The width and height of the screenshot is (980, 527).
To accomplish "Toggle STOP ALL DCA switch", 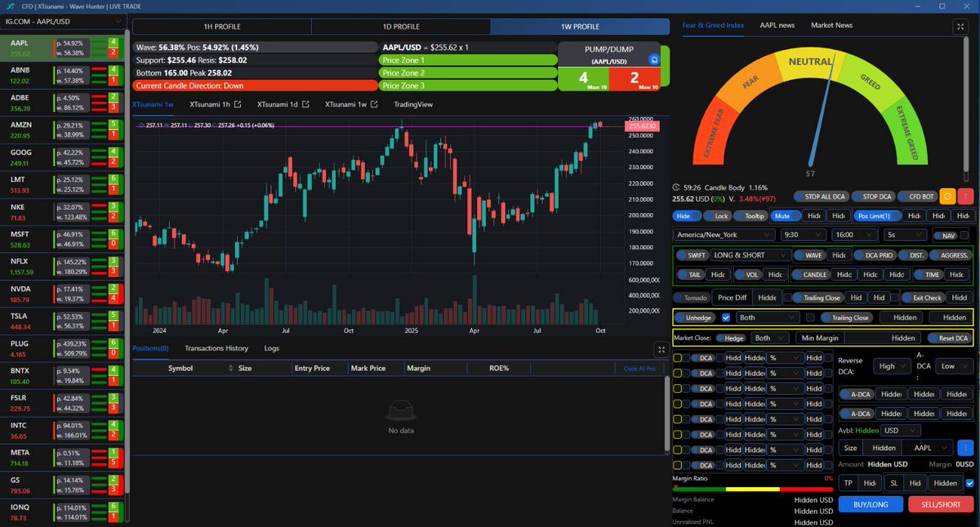I will coord(820,196).
